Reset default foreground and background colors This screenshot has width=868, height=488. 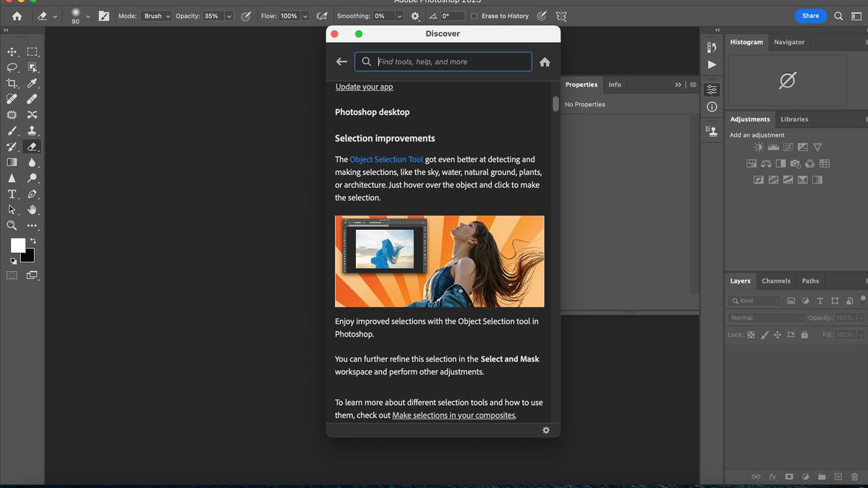(13, 261)
